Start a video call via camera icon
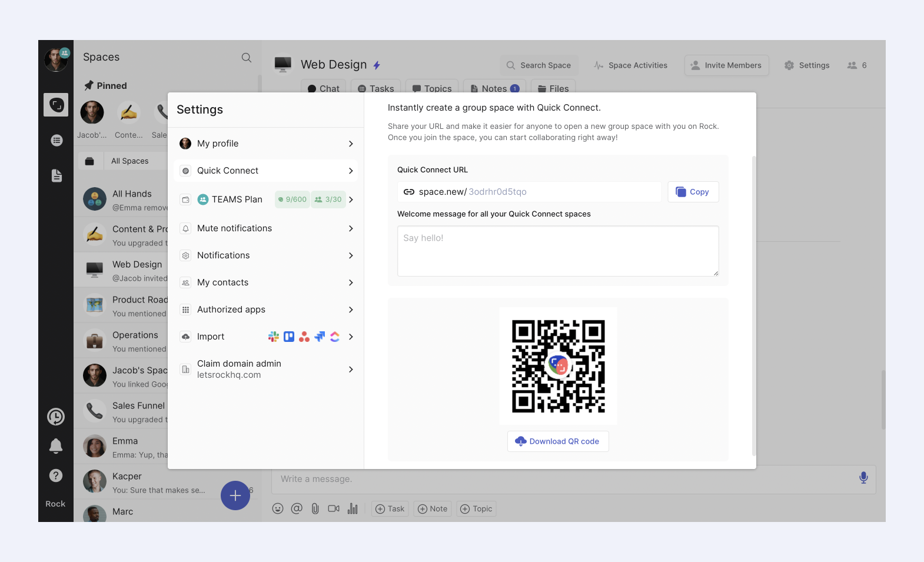Viewport: 924px width, 562px height. [x=334, y=509]
